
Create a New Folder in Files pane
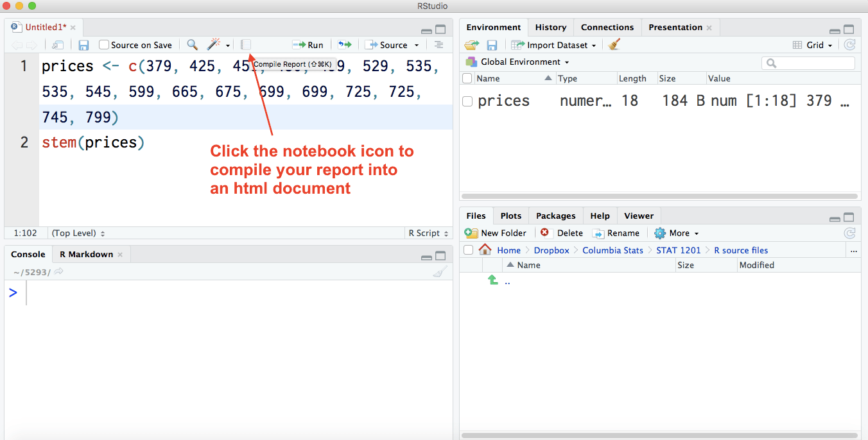pyautogui.click(x=496, y=233)
